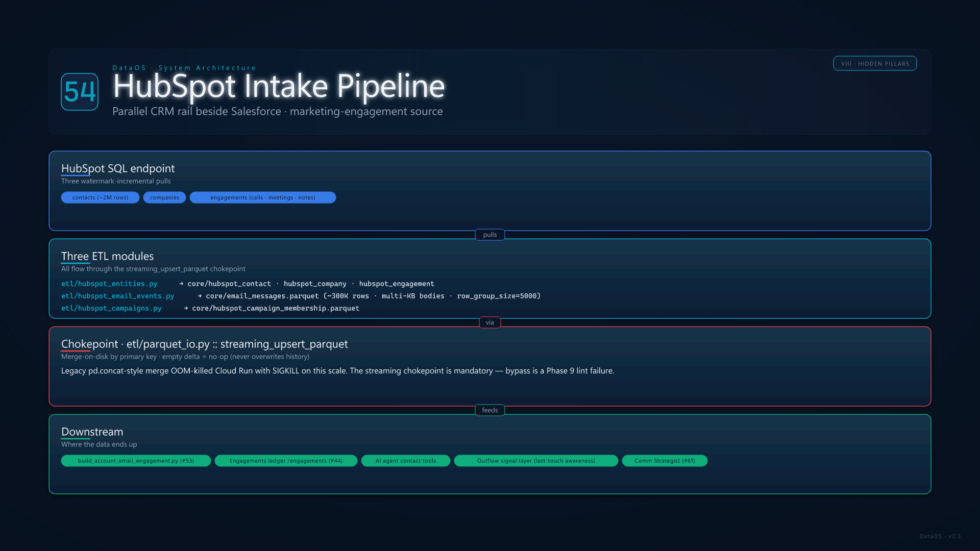Click Comm Strategist (#61) pill
The height and width of the screenshot is (551, 980).
tap(665, 461)
